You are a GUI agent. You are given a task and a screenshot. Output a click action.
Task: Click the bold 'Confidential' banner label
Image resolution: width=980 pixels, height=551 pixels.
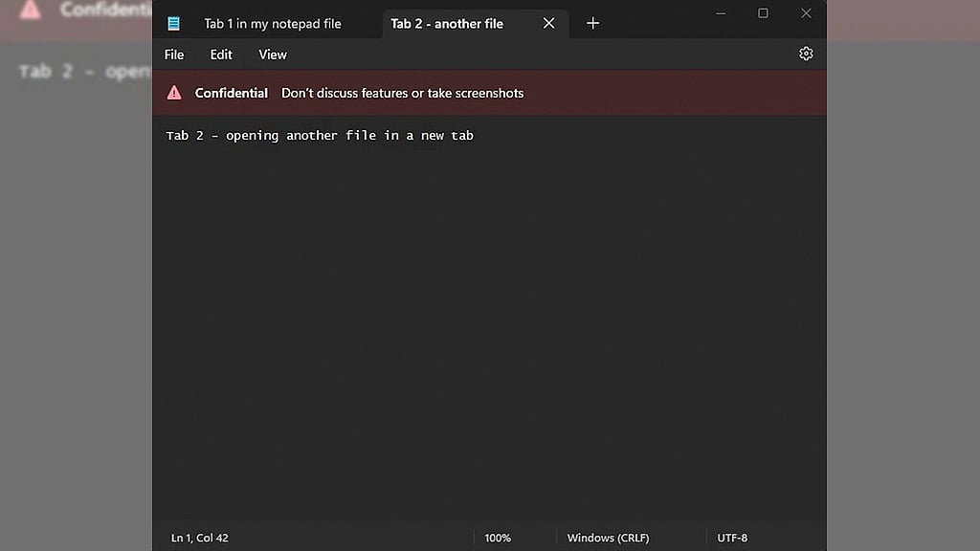232,93
